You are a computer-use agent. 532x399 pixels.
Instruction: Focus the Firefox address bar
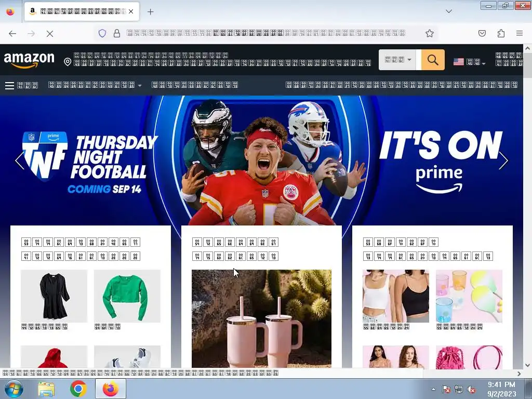tap(267, 33)
